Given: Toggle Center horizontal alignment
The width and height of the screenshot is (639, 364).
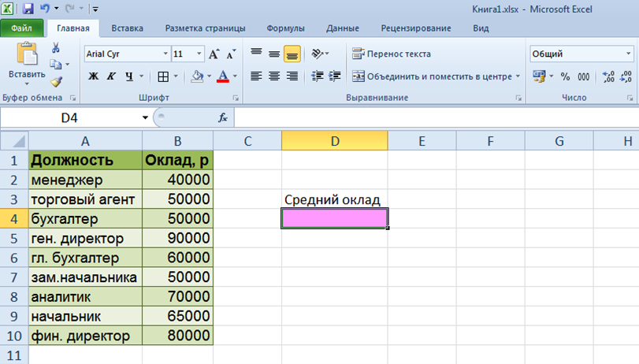Looking at the screenshot, I should pos(274,76).
